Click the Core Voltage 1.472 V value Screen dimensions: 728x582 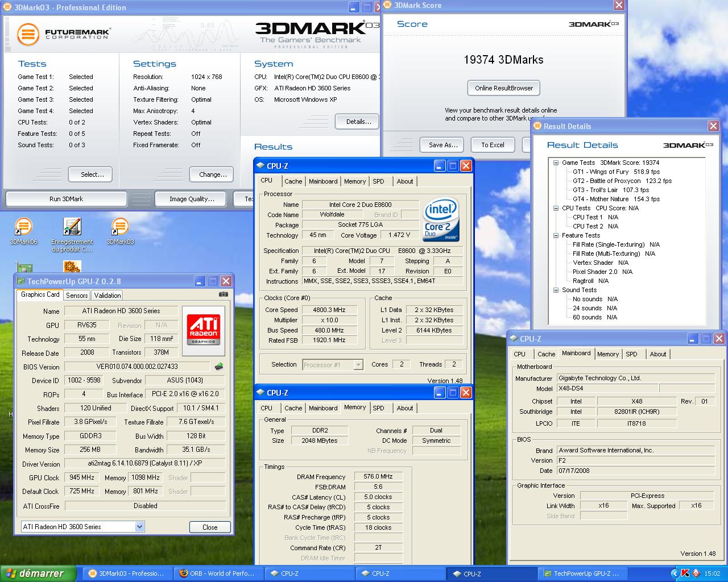click(x=399, y=235)
